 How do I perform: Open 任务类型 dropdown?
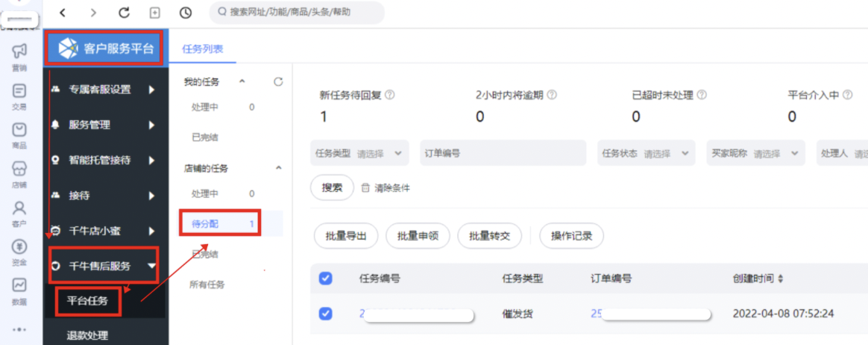[359, 153]
